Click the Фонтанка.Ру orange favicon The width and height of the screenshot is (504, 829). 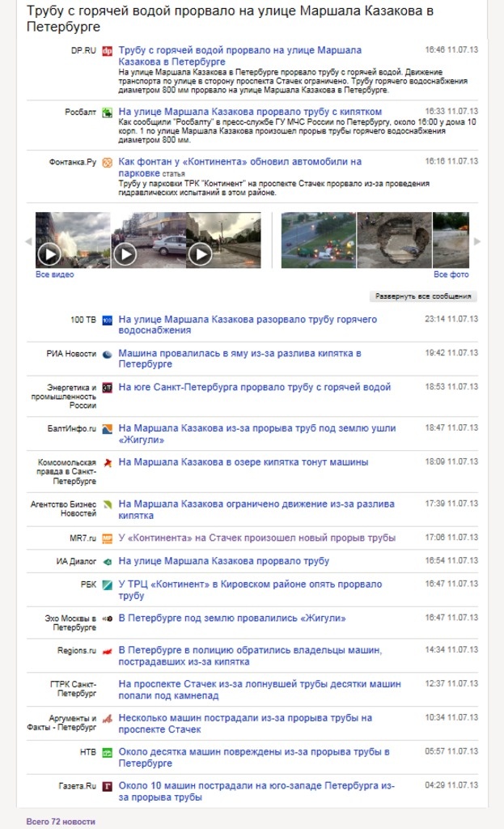pyautogui.click(x=107, y=162)
